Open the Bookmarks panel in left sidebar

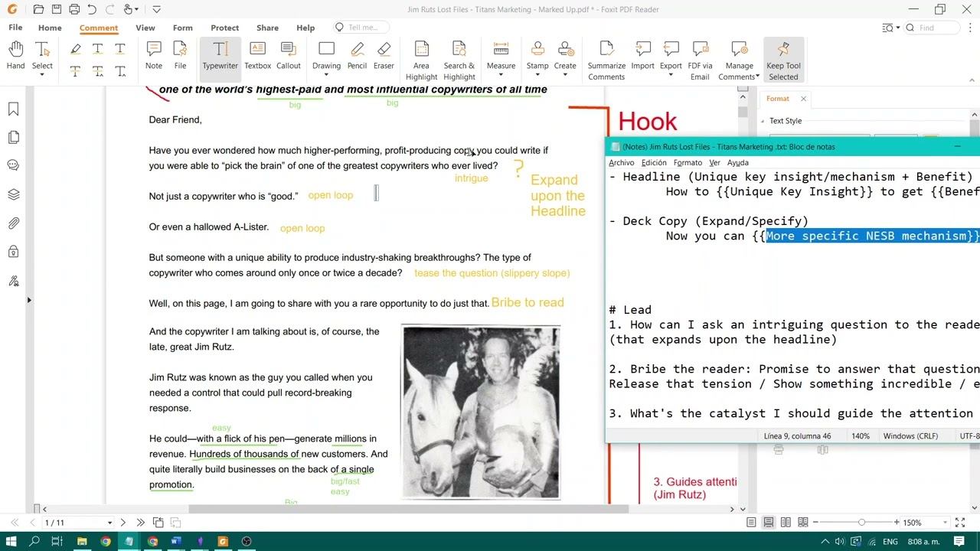coord(13,109)
